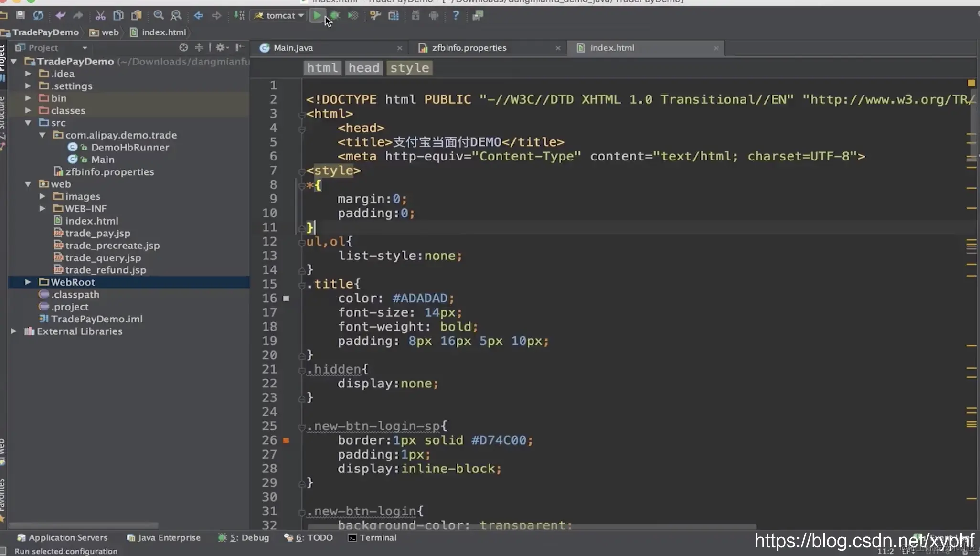Viewport: 980px width, 556px height.
Task: Expand the WebRoot folder
Action: [x=28, y=282]
